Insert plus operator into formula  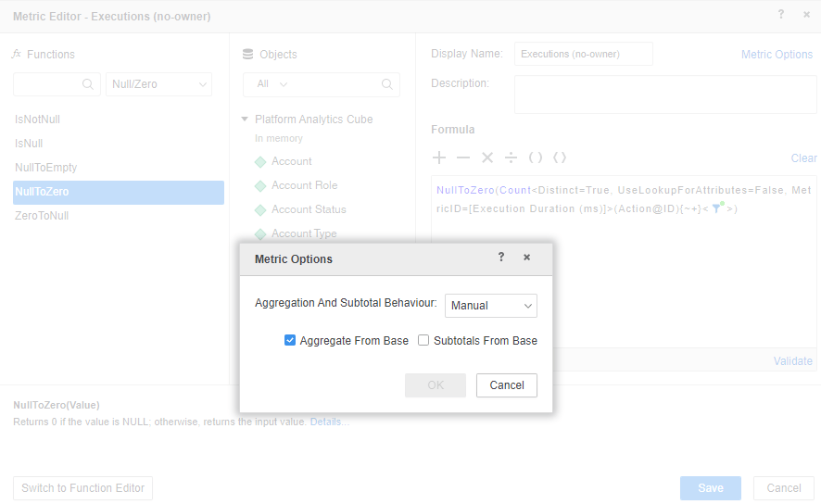pos(439,157)
